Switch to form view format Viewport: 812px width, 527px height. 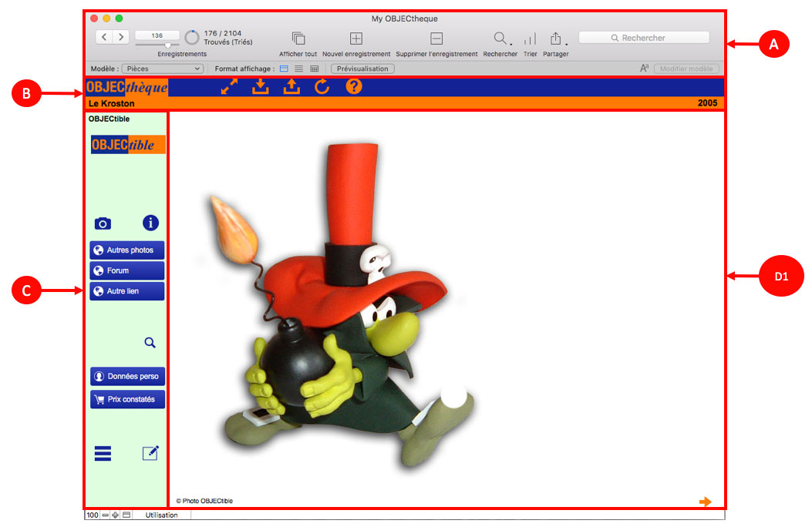pos(284,69)
